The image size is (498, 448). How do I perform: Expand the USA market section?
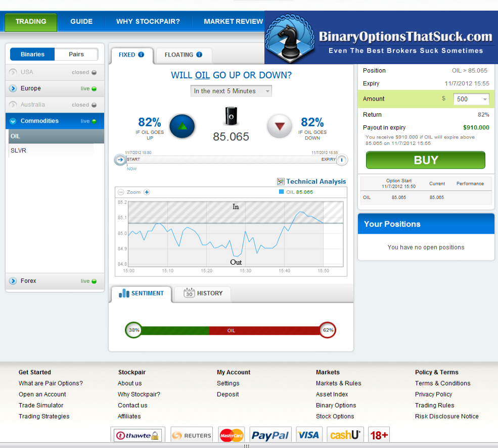[x=55, y=72]
